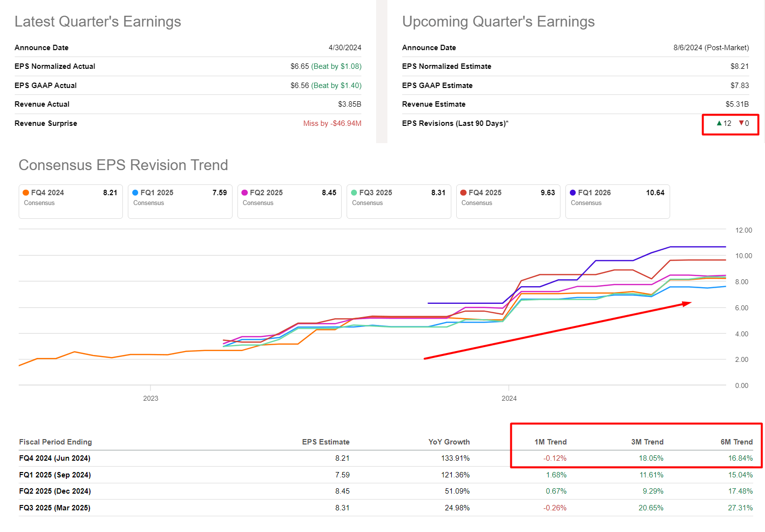765x532 pixels.
Task: Click the magenta FQ2 2025 consensus dot
Action: (244, 193)
